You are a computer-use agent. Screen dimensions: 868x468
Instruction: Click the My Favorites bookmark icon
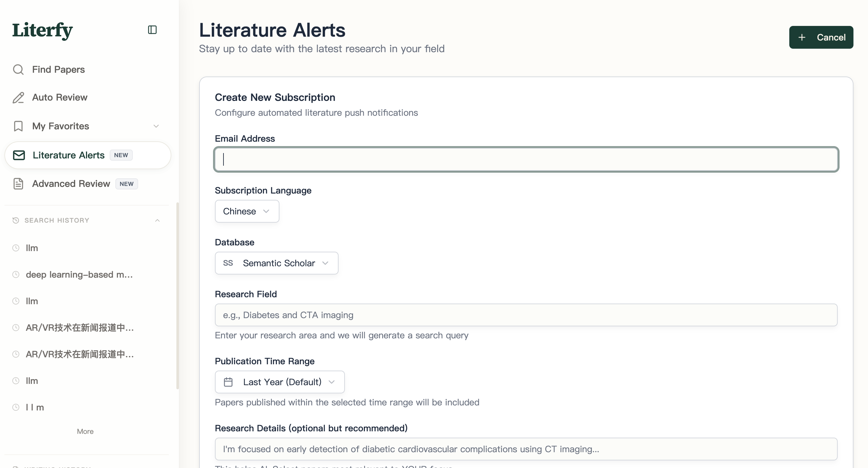point(18,126)
